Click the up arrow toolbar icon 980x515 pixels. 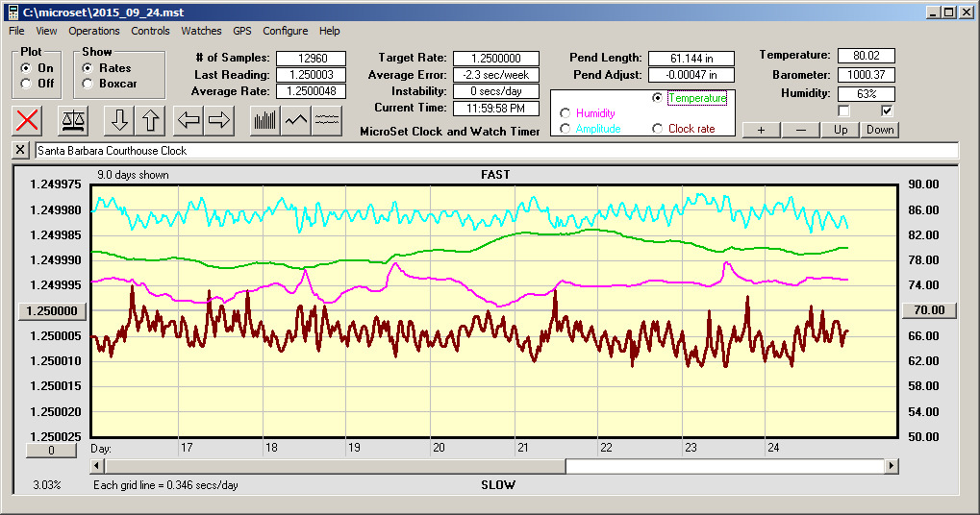point(150,120)
